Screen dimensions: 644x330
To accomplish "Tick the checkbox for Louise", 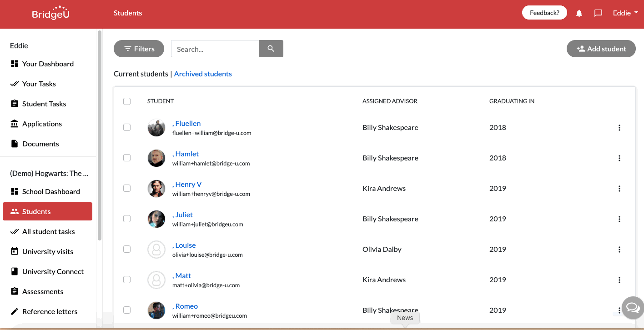I will coord(127,249).
